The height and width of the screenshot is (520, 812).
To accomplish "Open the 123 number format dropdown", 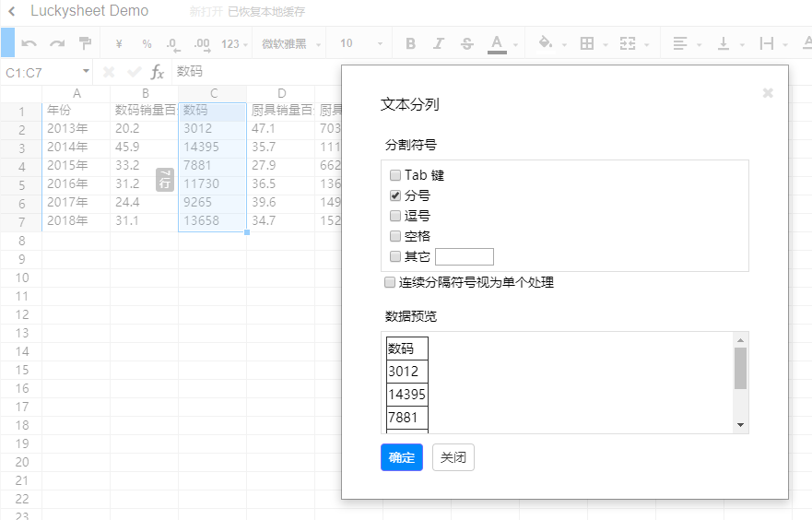I will [235, 44].
